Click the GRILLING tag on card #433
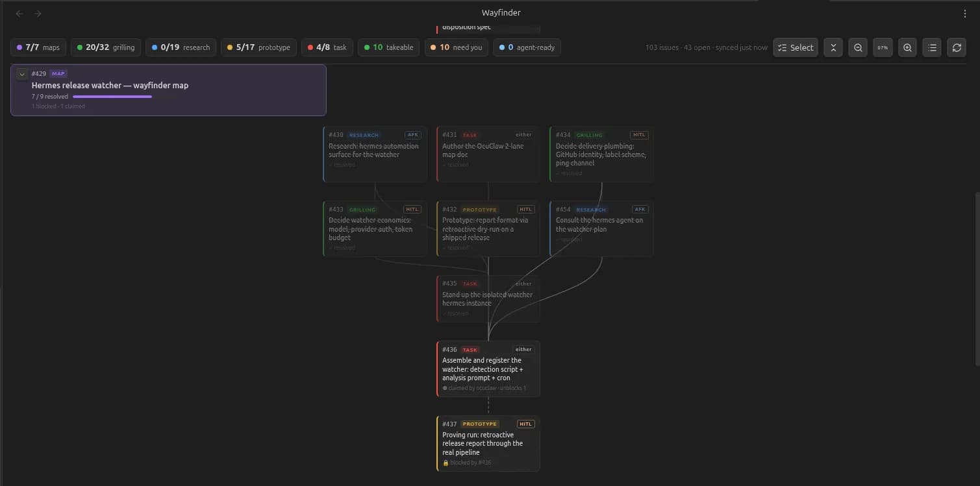 362,210
